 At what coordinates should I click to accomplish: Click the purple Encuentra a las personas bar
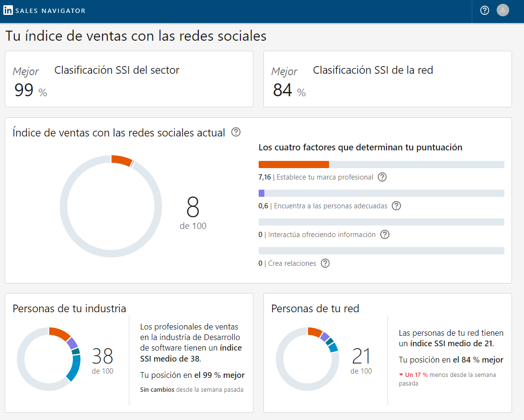point(381,193)
